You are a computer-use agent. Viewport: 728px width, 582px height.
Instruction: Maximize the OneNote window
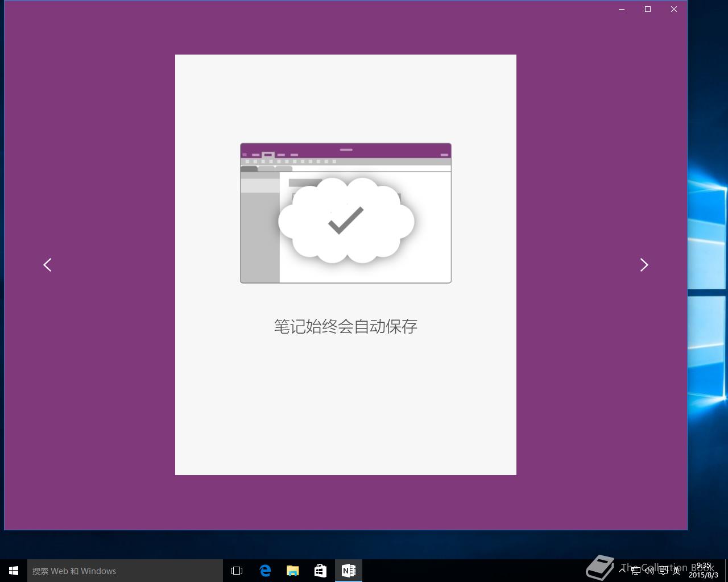pyautogui.click(x=648, y=9)
